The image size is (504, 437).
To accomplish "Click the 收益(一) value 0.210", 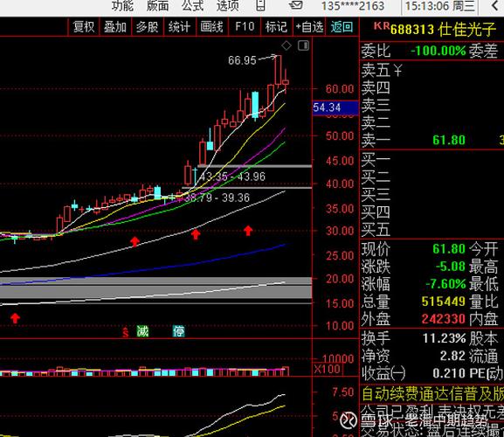I will pos(449,374).
